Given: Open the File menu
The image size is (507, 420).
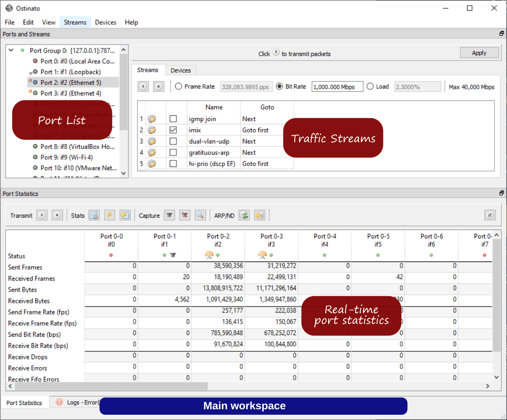Looking at the screenshot, I should pyautogui.click(x=10, y=22).
